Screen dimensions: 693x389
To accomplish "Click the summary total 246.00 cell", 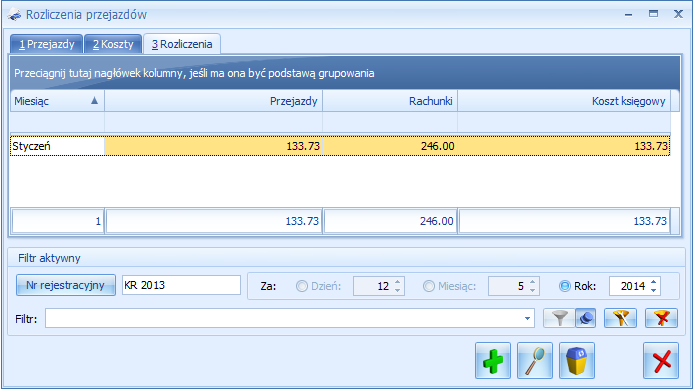I will 390,221.
